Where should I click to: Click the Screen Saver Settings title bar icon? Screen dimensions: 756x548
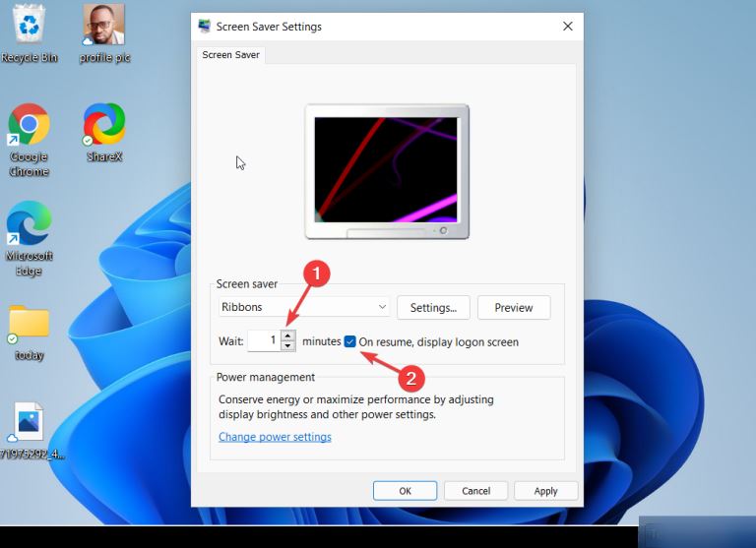[x=205, y=26]
